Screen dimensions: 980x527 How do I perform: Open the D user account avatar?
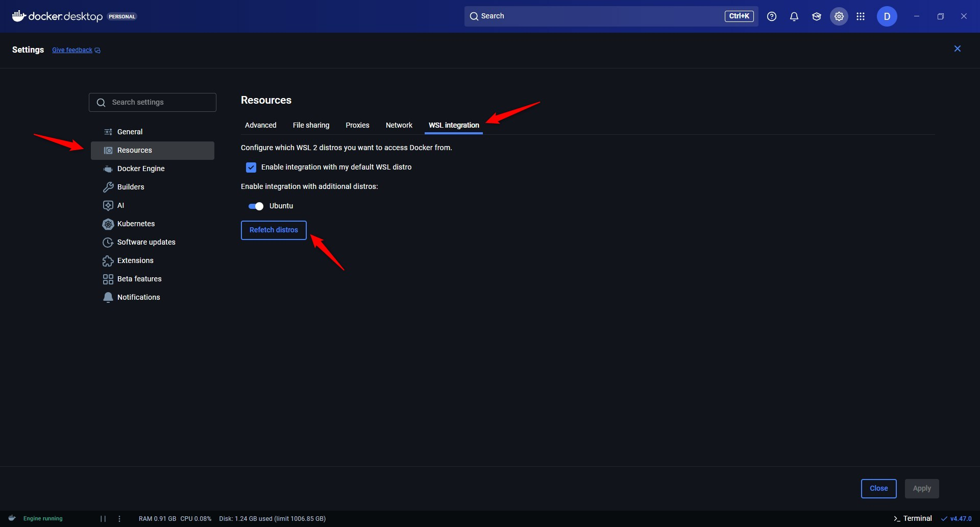pyautogui.click(x=887, y=16)
